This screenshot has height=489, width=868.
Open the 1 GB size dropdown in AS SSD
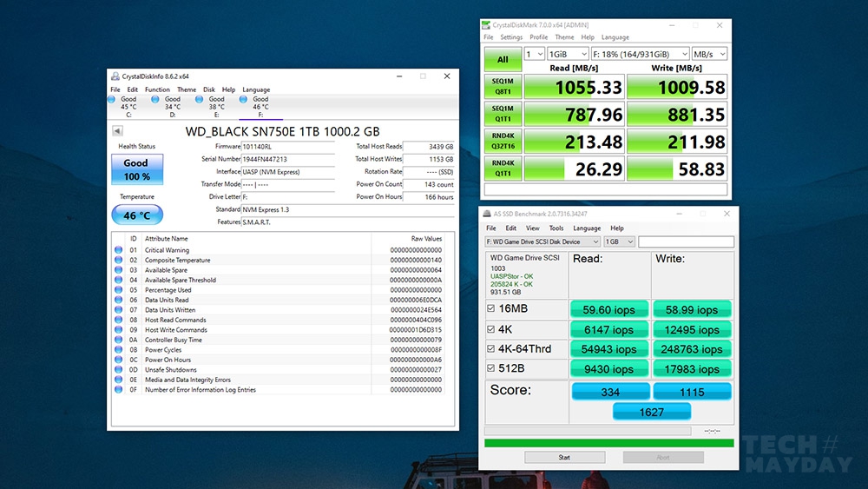coord(619,242)
